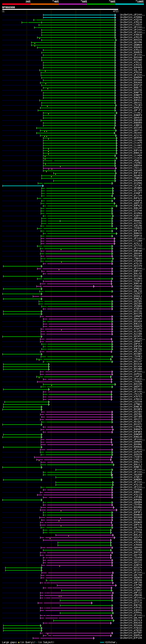Select the UniRef100_Q8RVA0 label

131,218
